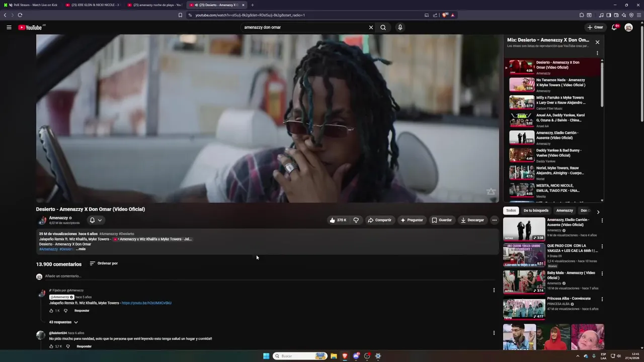The height and width of the screenshot is (362, 644).
Task: Open options for the pinned Amenazzy comment
Action: pos(494,290)
